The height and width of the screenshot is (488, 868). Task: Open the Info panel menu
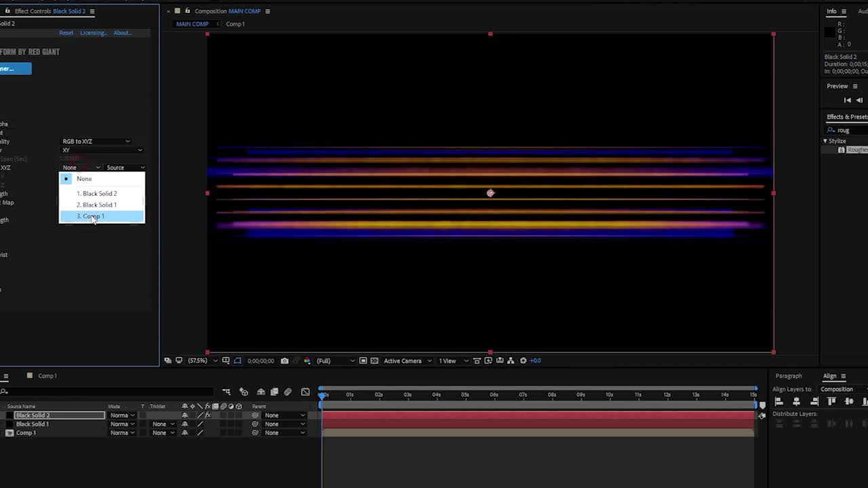(x=844, y=12)
